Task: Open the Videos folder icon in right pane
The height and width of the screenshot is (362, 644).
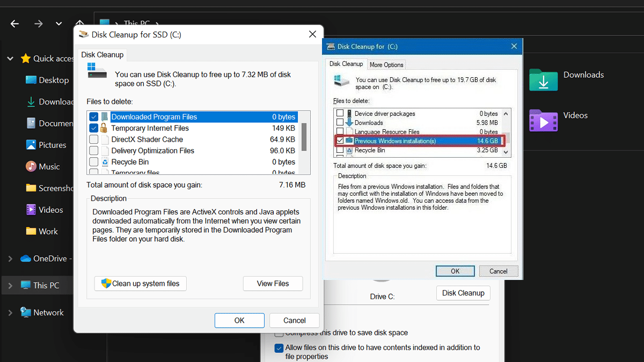Action: click(543, 120)
